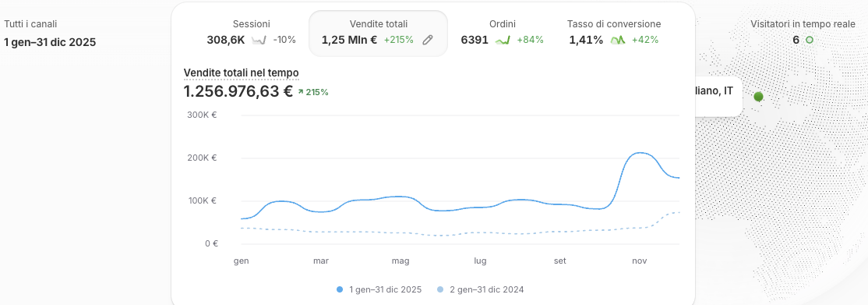
Task: Click the 1,41% conversion rate value
Action: click(x=586, y=40)
